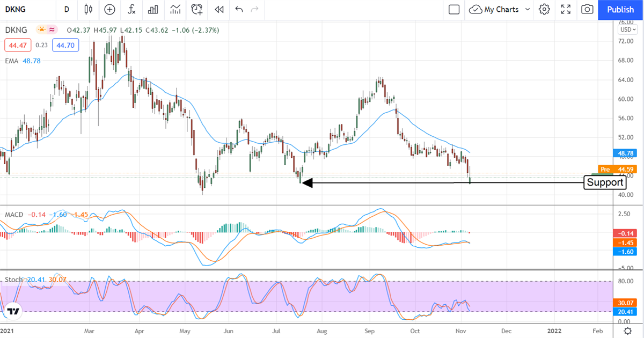Click the orange 30.07 Stoch axis label

pos(626,302)
